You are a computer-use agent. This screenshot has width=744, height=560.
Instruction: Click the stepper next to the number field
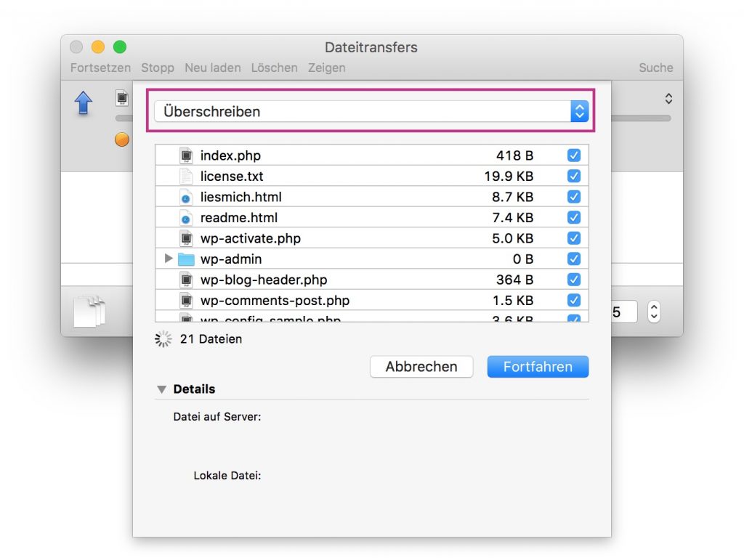tap(653, 311)
